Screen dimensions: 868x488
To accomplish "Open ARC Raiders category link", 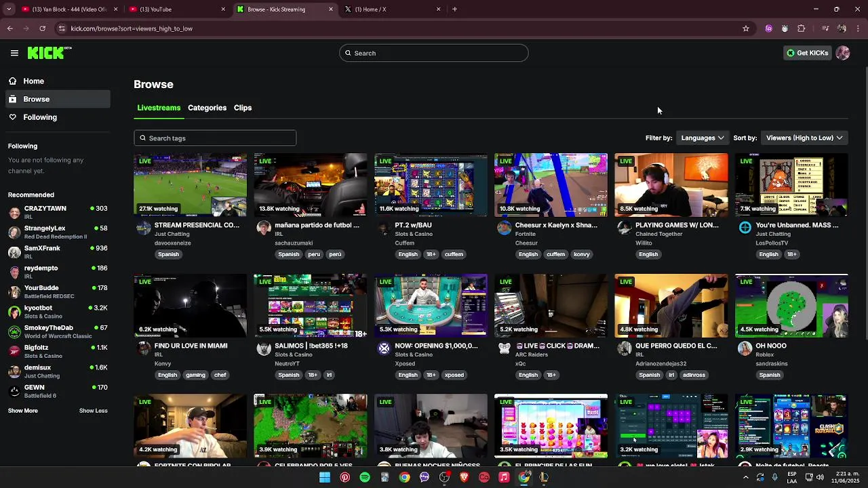I will click(x=532, y=354).
